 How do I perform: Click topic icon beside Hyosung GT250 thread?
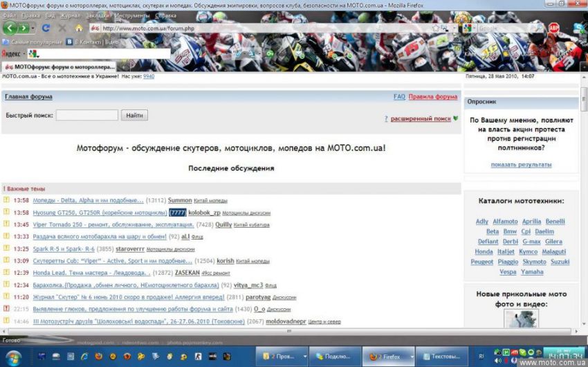(x=6, y=213)
